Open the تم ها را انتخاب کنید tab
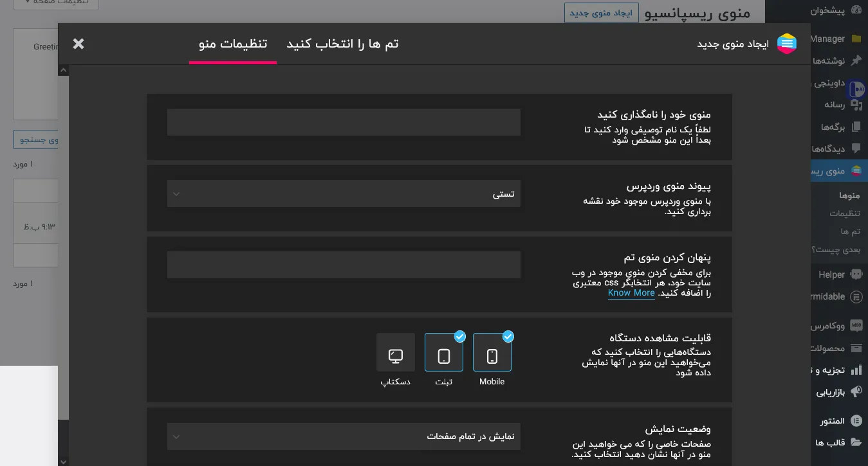 [342, 44]
